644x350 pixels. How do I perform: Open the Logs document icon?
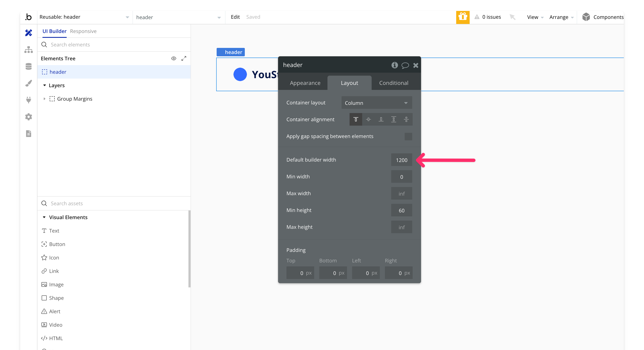(x=29, y=134)
